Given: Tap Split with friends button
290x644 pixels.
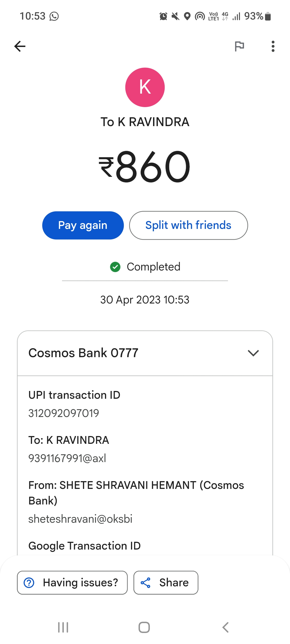Looking at the screenshot, I should click(x=188, y=225).
